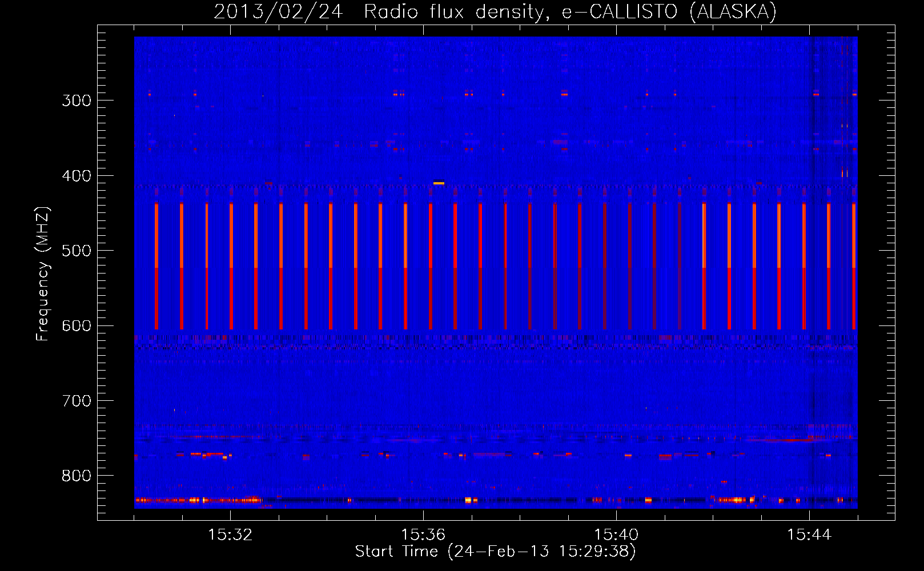The height and width of the screenshot is (571, 924).
Task: Select the 800 frequency tick label
Action: (77, 476)
